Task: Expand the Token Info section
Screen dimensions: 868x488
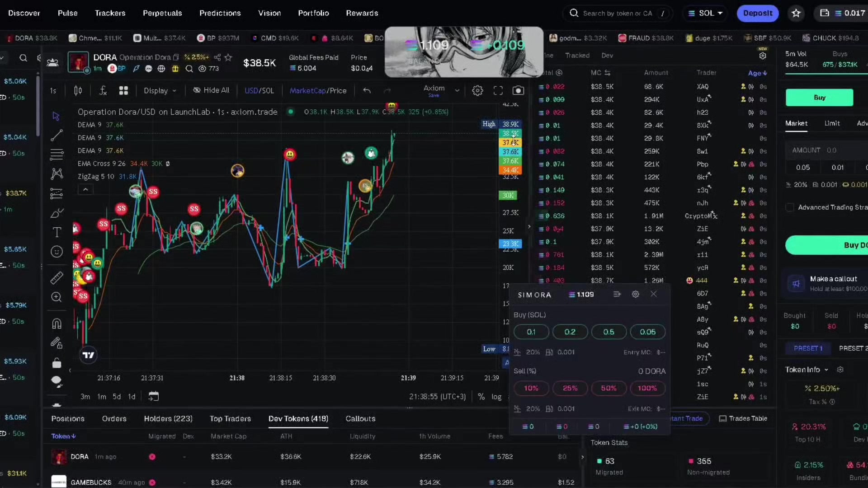Action: (807, 370)
